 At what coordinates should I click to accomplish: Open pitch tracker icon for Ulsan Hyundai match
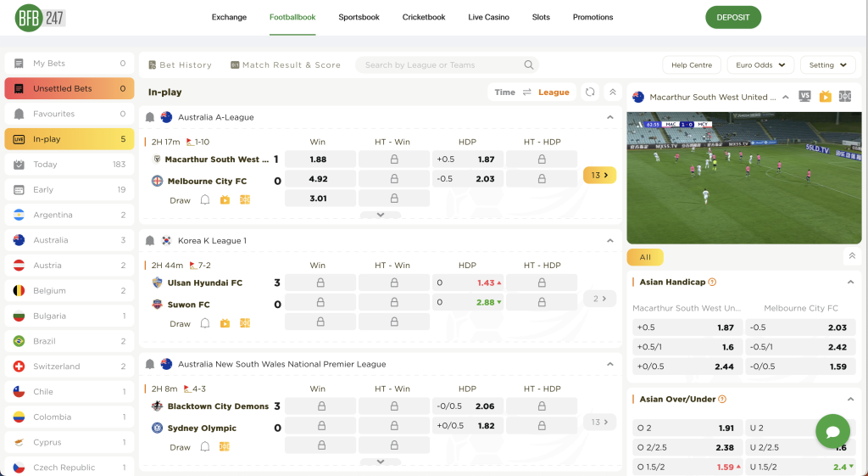tap(245, 323)
